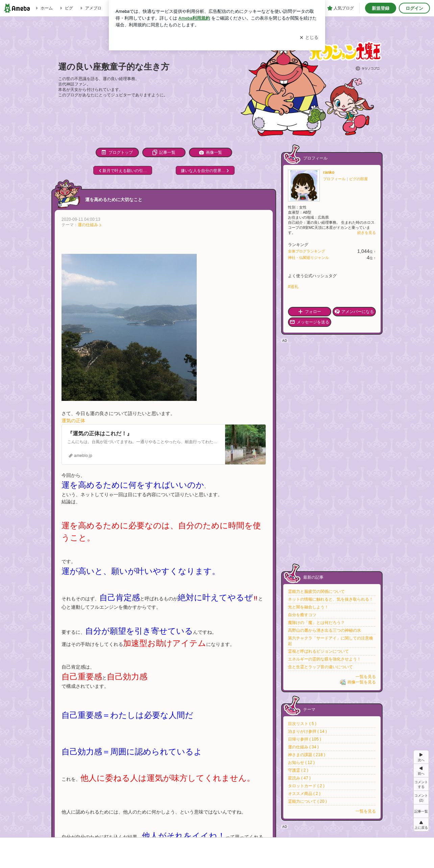Open theme 目次リスト ( 5 )
The image size is (434, 868).
(302, 724)
